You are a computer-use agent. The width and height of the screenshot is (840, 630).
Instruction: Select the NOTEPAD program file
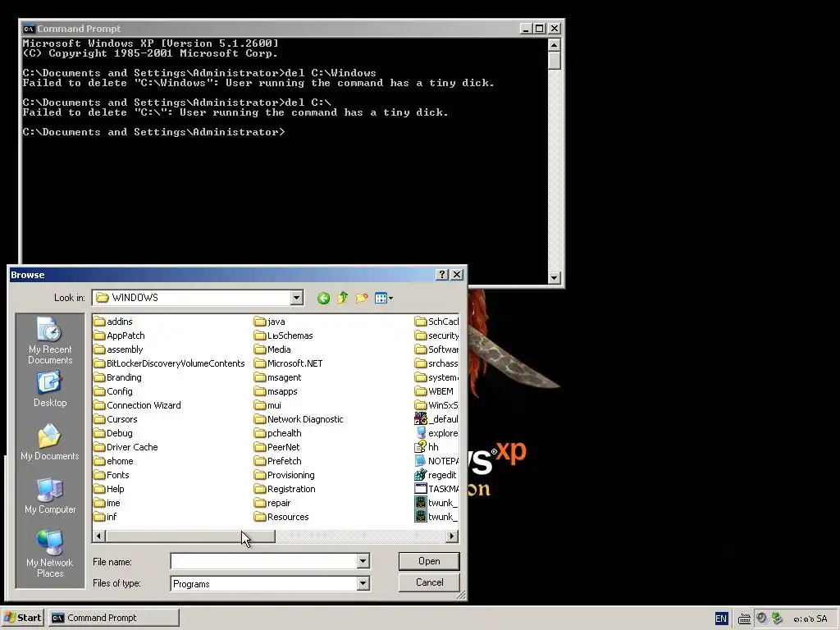(436, 461)
